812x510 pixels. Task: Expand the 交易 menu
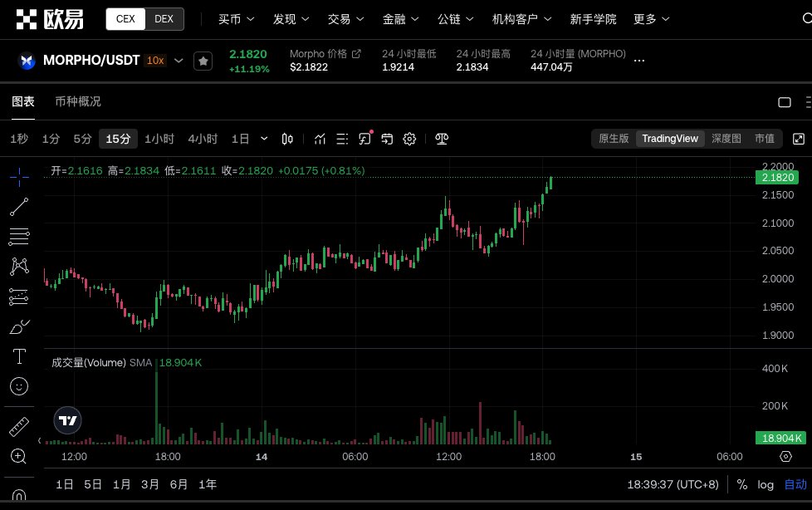click(345, 19)
